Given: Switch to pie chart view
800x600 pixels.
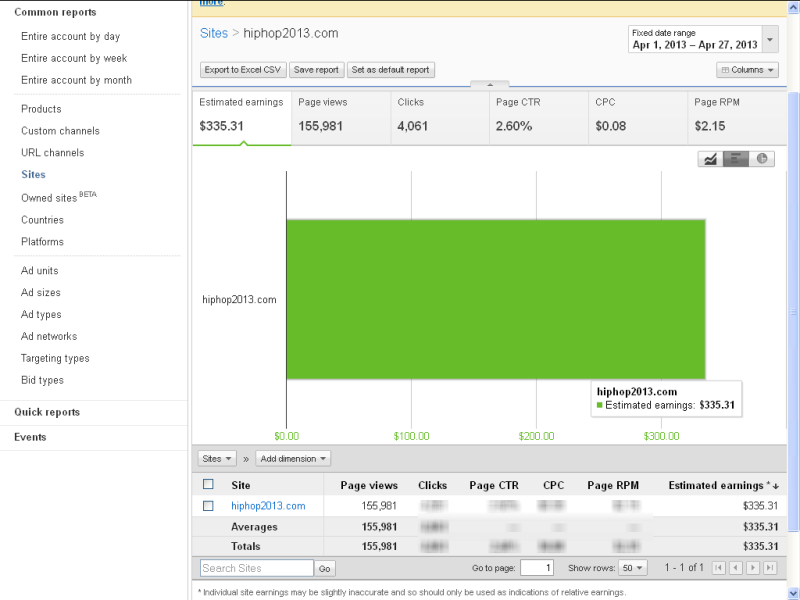Looking at the screenshot, I should [x=762, y=159].
